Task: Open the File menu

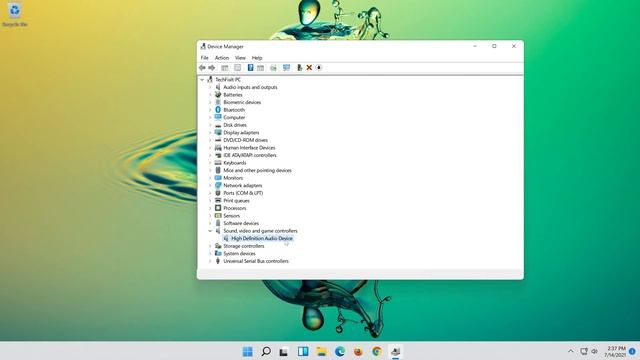Action: point(204,58)
